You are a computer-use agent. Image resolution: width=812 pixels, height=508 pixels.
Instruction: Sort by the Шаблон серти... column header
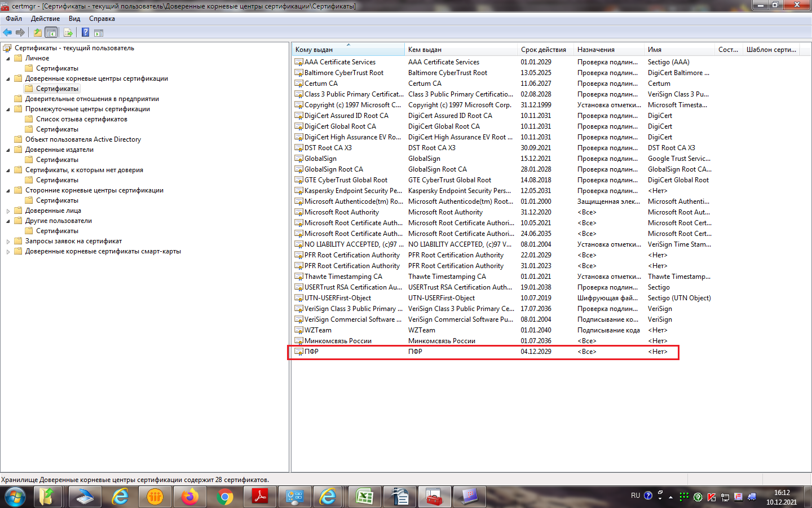click(x=771, y=50)
